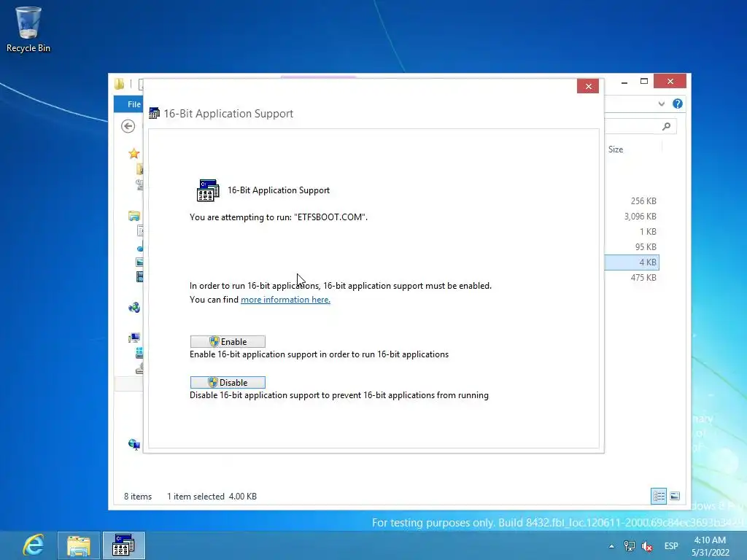The height and width of the screenshot is (560, 747).
Task: Switch to details view in Explorer
Action: tap(659, 496)
